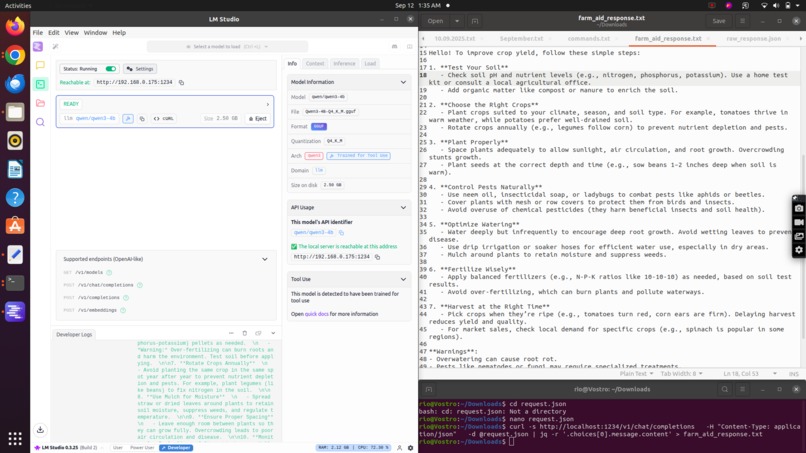Click the server Settings button
The width and height of the screenshot is (806, 453).
click(140, 68)
